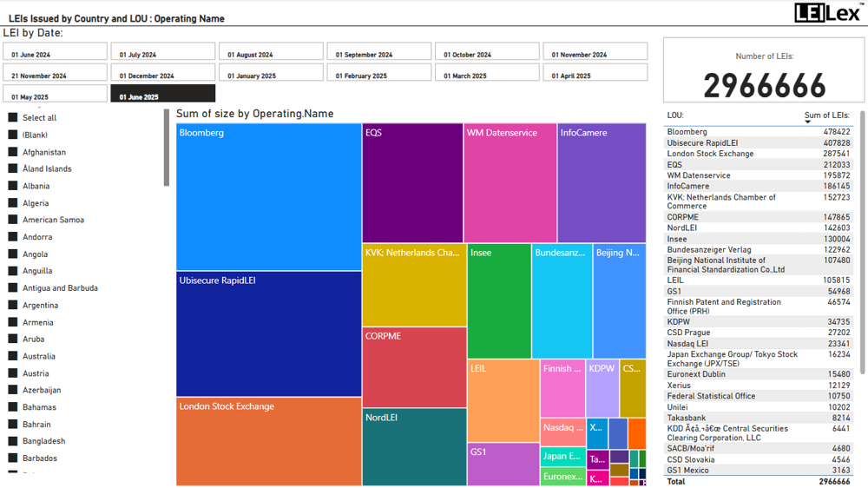Pick the 01 February 2025 date
Viewport: 868px width, 488px height.
[x=378, y=73]
